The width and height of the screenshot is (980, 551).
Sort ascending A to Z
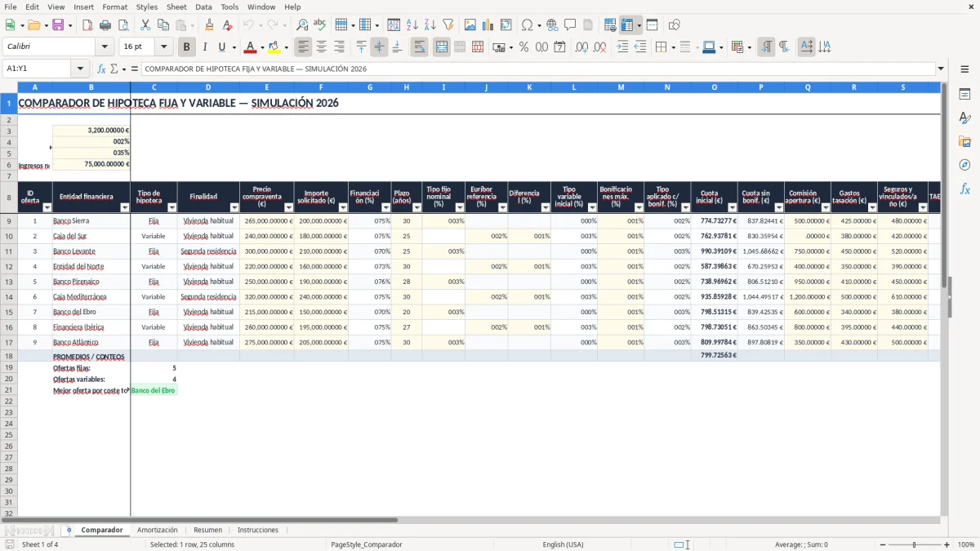[x=412, y=25]
